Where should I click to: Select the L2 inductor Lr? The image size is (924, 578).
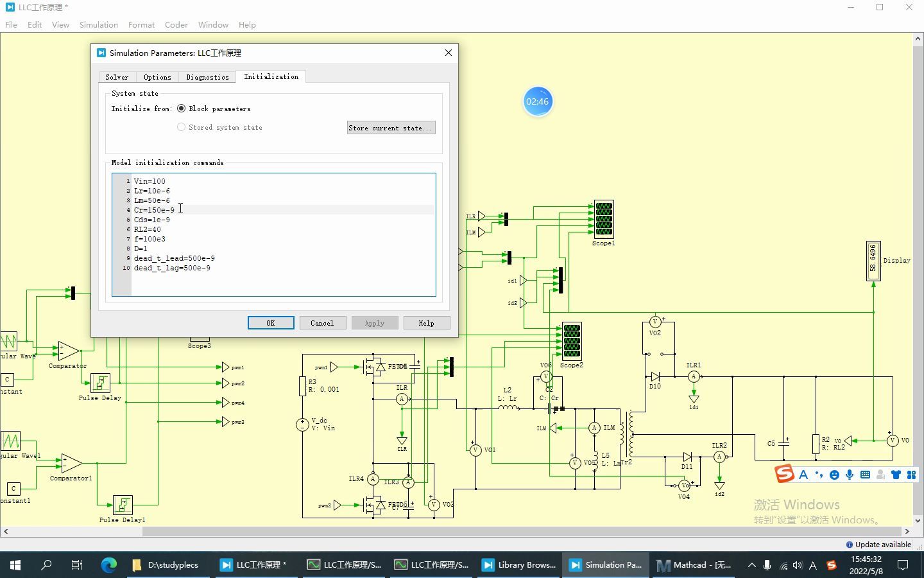tap(508, 407)
